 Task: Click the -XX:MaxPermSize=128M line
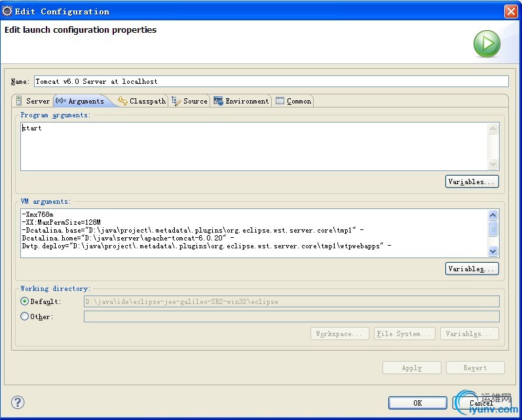point(62,222)
